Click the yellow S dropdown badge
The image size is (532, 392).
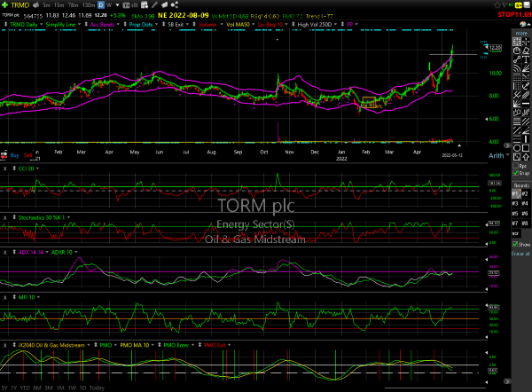[519, 5]
